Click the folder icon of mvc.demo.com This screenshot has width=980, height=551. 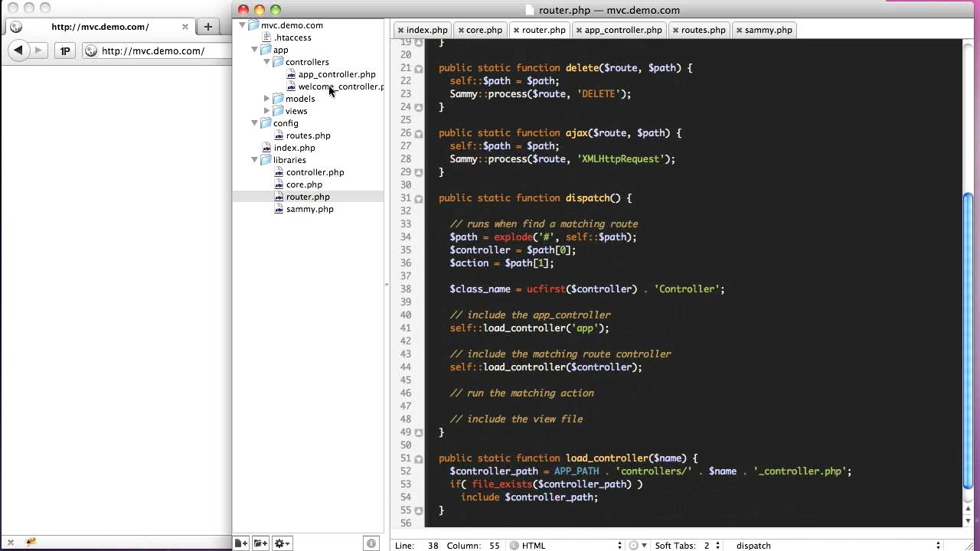pos(254,25)
